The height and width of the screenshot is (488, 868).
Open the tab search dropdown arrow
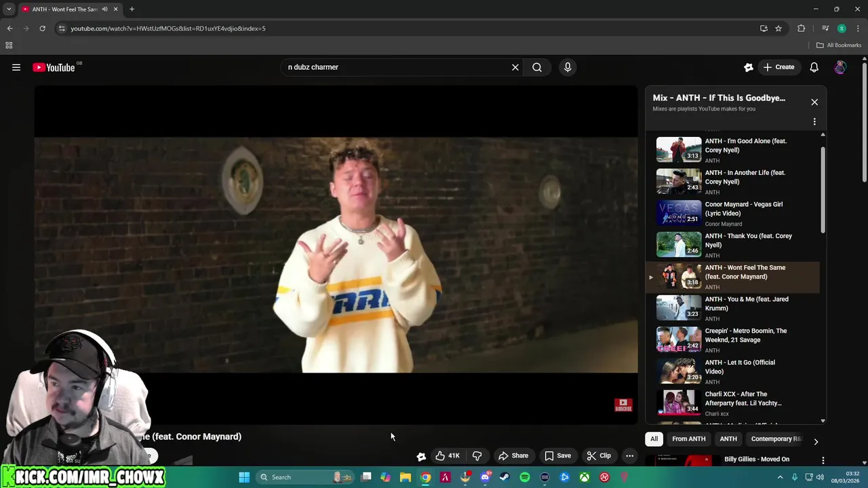pyautogui.click(x=9, y=9)
